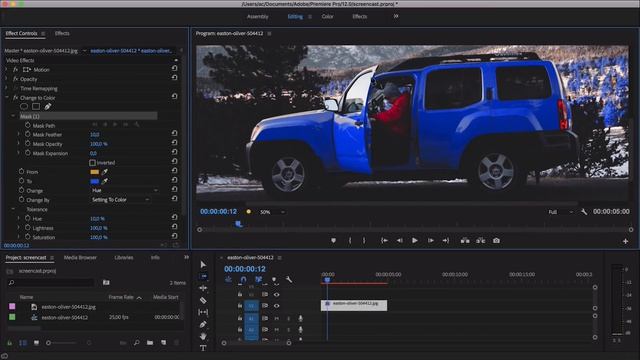640x360 pixels.
Task: Collapse Tolerance section
Action: 13,209
